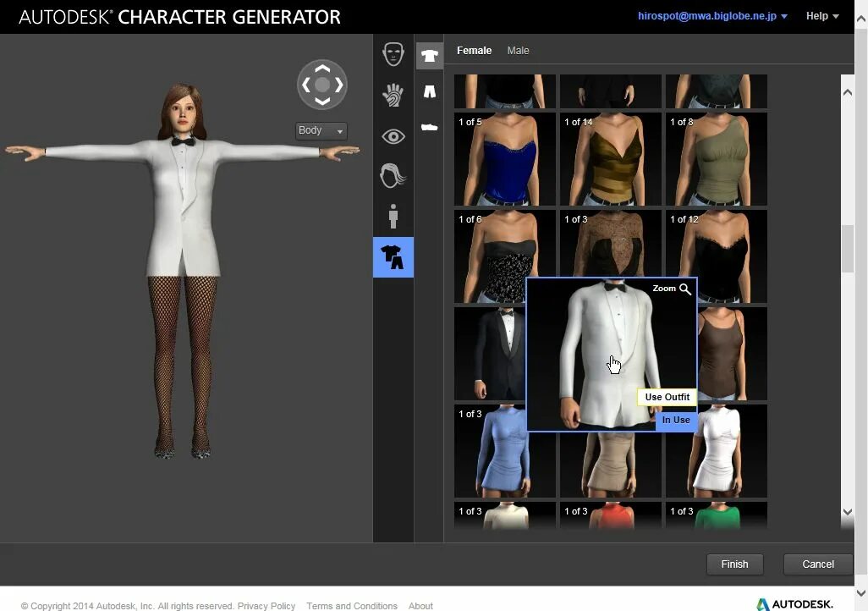868x611 pixels.
Task: Select the orange top thumbnail
Action: pyautogui.click(x=611, y=515)
